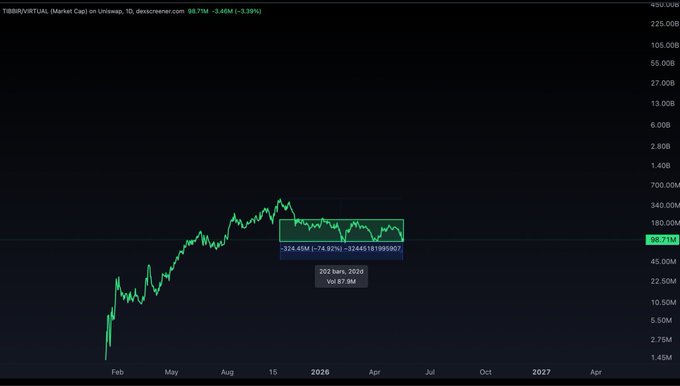Click the Aug label on time axis

227,372
